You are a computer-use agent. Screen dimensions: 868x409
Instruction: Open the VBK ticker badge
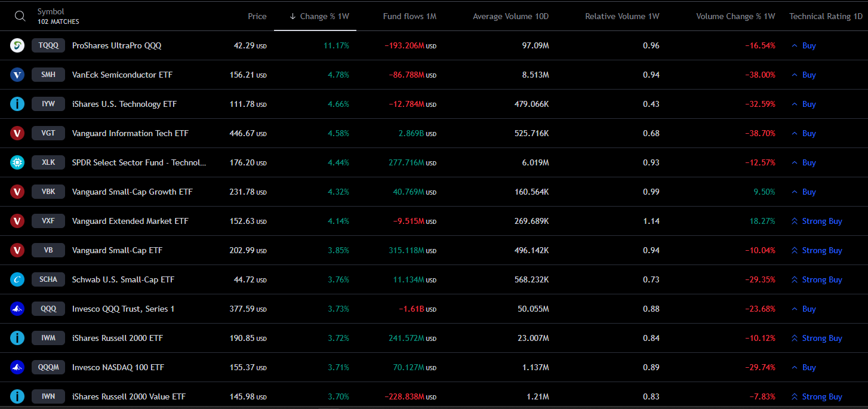coord(48,192)
